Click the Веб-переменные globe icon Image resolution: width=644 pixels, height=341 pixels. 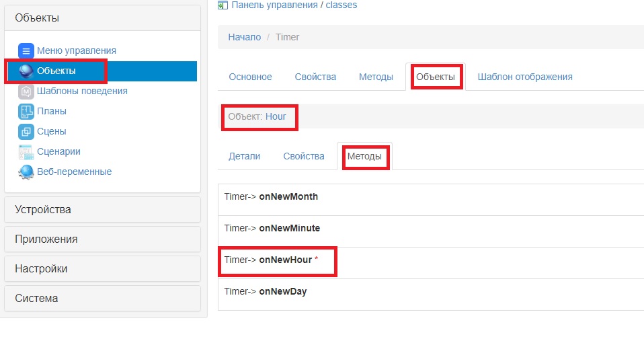coord(26,172)
